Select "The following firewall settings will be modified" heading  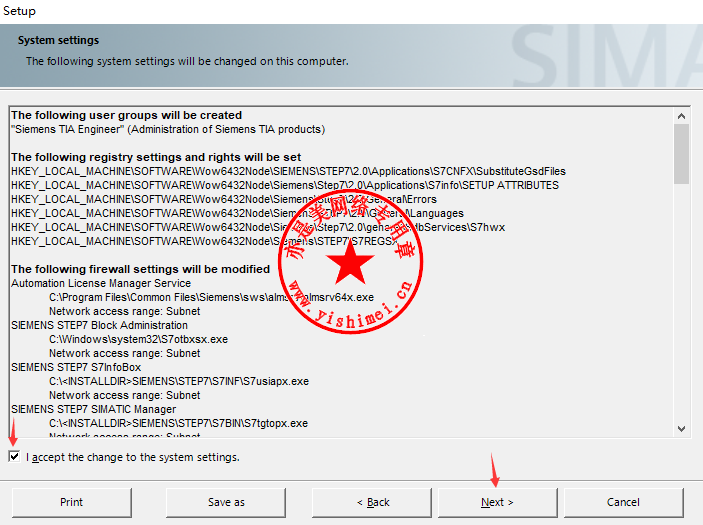point(140,269)
